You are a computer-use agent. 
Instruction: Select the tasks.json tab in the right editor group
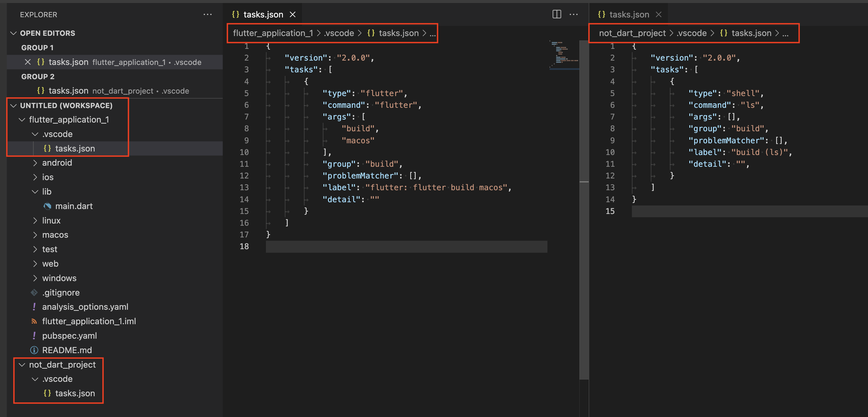[629, 14]
